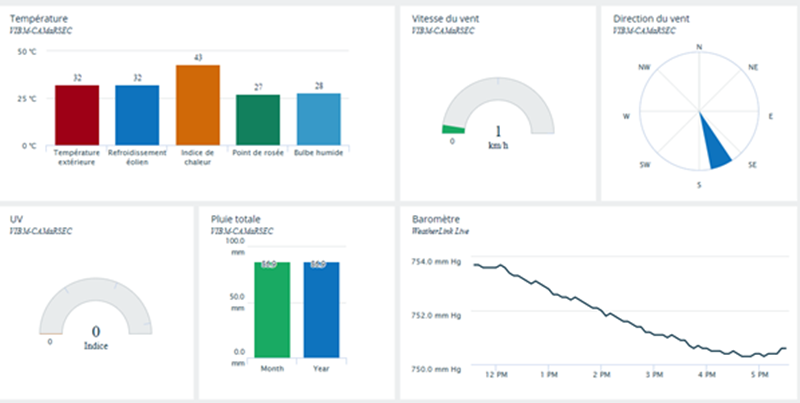Viewport: 800px width, 403px height.
Task: Click the 50 °C axis label
Action: (28, 52)
